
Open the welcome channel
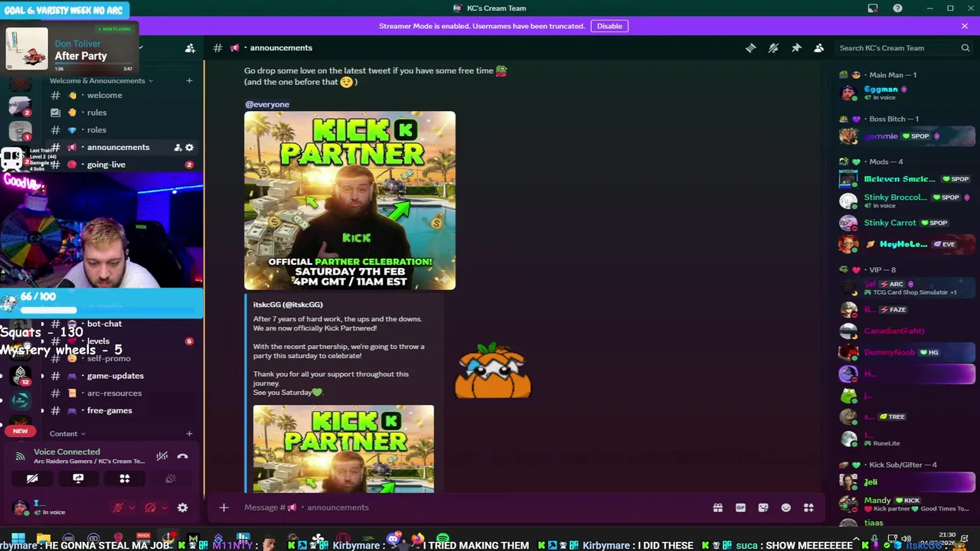(122, 96)
